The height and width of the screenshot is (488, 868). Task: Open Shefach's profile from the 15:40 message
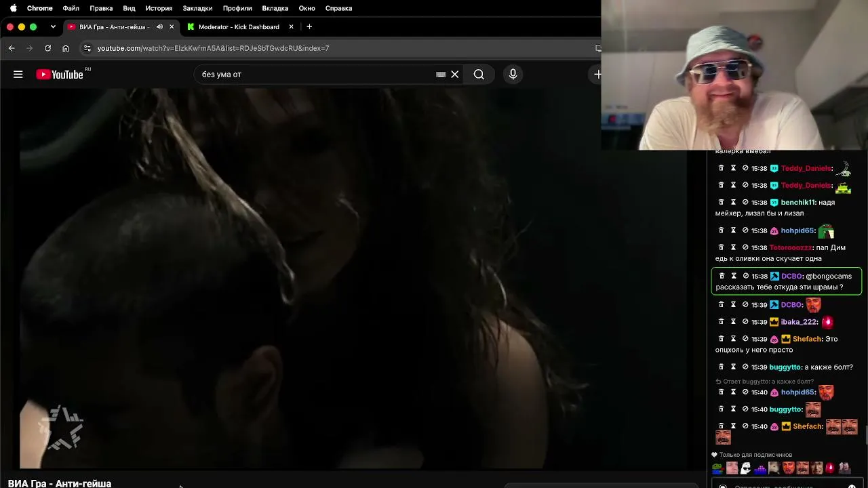808,426
